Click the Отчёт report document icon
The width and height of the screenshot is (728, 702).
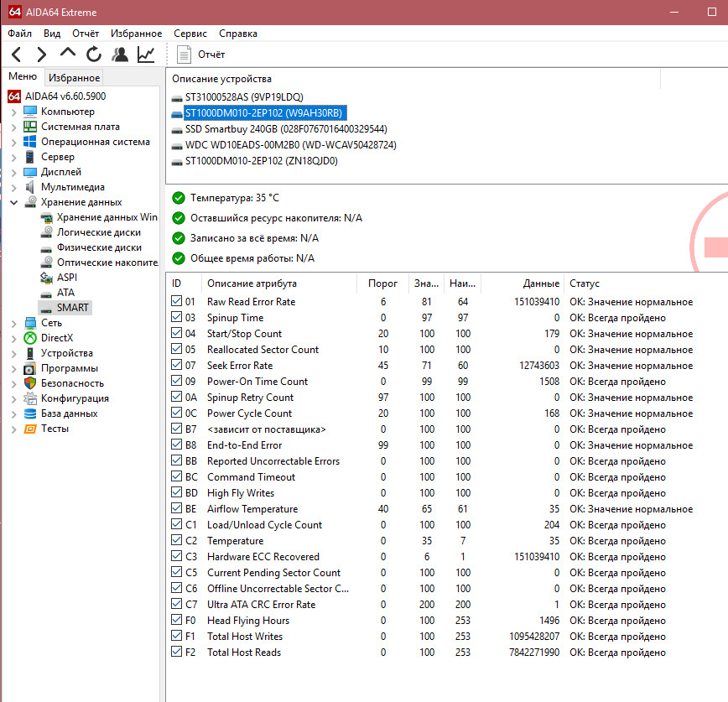click(x=184, y=55)
